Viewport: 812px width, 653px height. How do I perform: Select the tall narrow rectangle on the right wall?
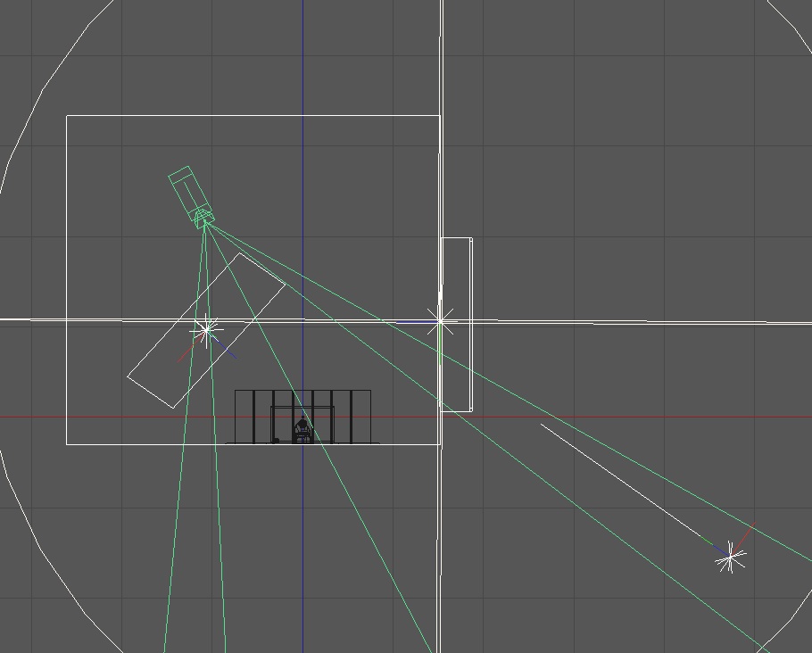pyautogui.click(x=456, y=325)
